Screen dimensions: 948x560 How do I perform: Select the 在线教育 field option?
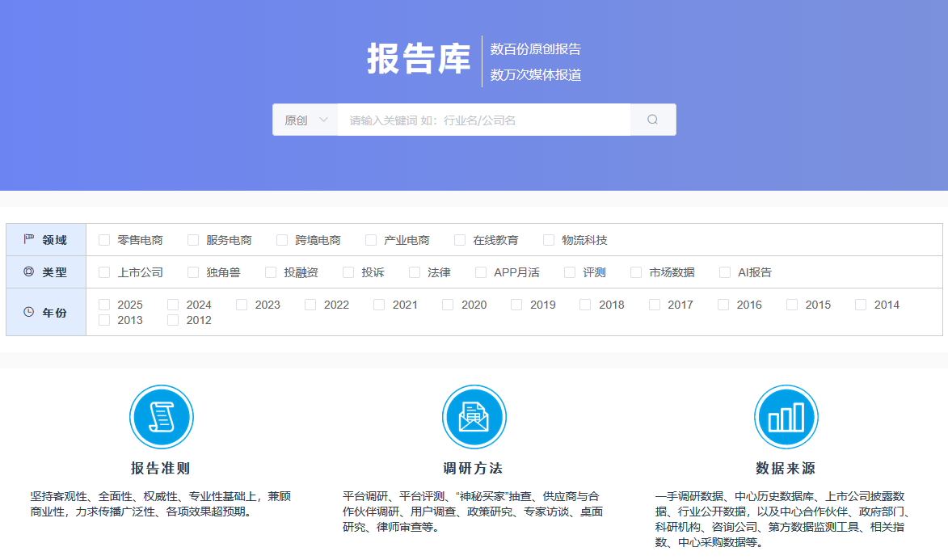(460, 239)
